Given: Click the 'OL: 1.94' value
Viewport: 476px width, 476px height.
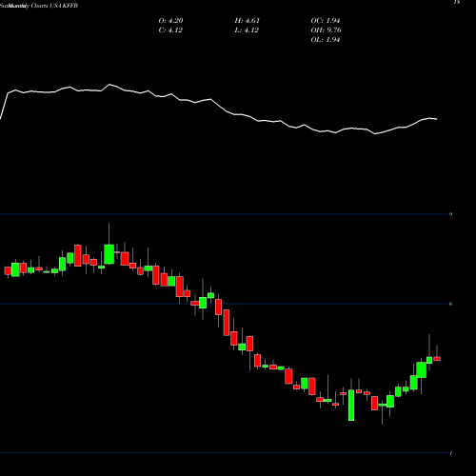Looking at the screenshot, I should click(x=326, y=40).
